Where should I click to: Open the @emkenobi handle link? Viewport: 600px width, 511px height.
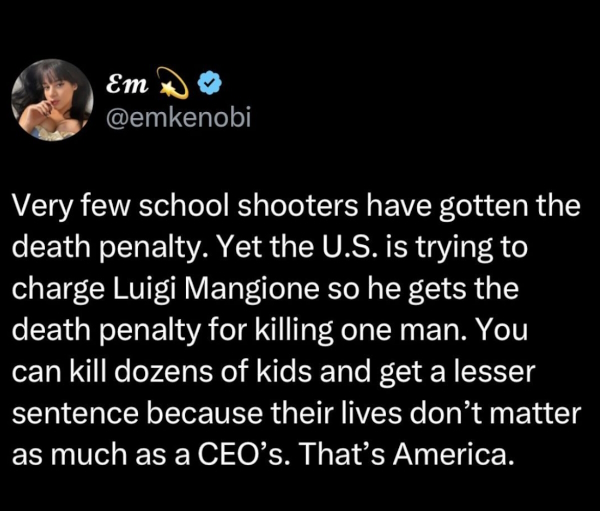click(x=180, y=118)
